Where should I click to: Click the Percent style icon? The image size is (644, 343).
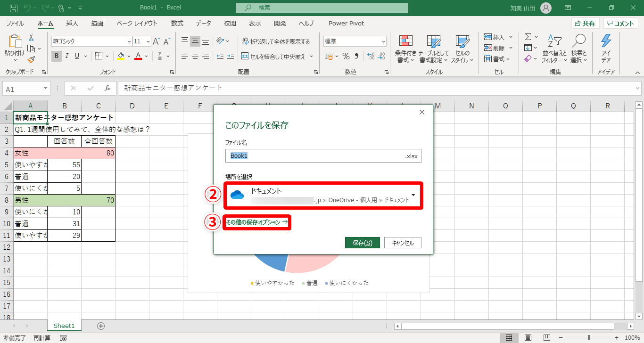(346, 56)
